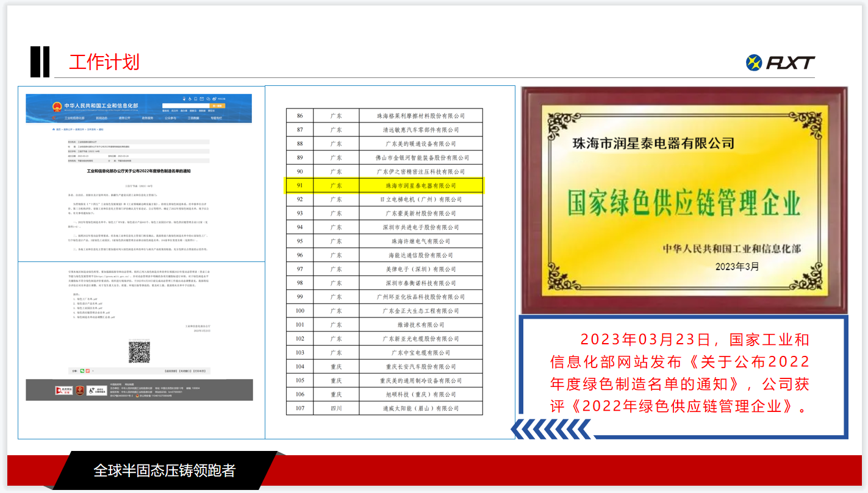The height and width of the screenshot is (493, 868).
Task: Click the breadcrumb home icon
Action: tap(54, 129)
